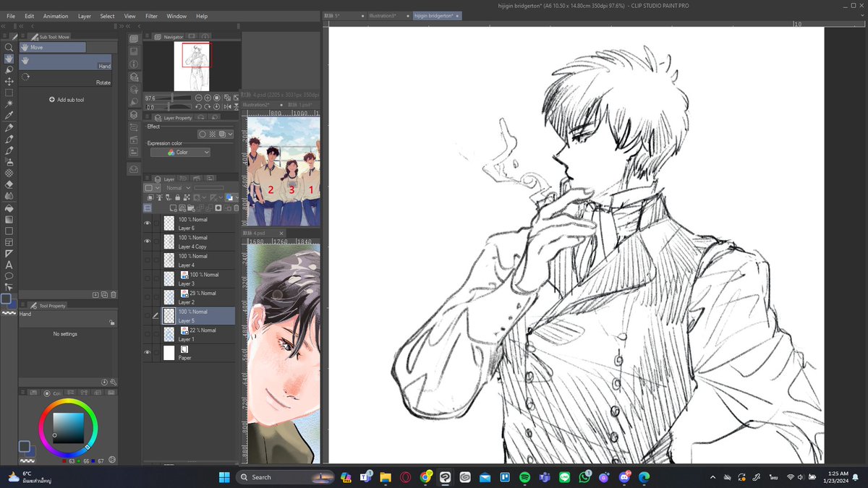868x488 pixels.
Task: Show Layer 1 visibility box
Action: tap(148, 334)
